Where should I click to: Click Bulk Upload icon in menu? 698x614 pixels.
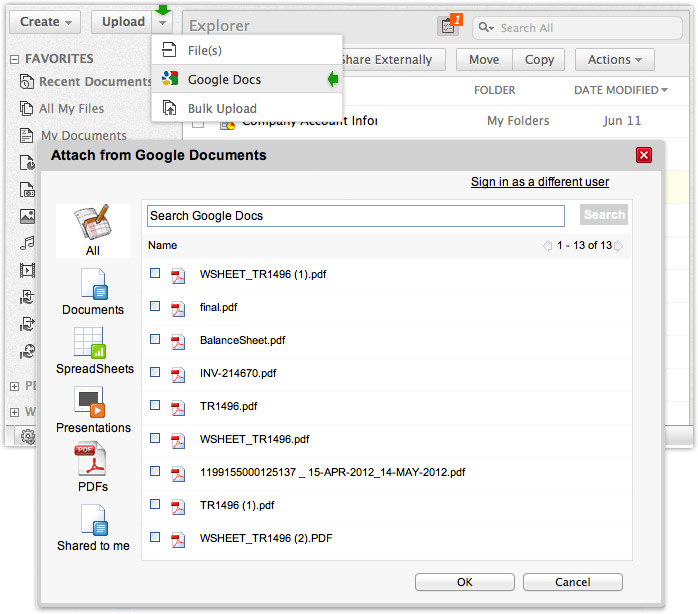pos(169,108)
